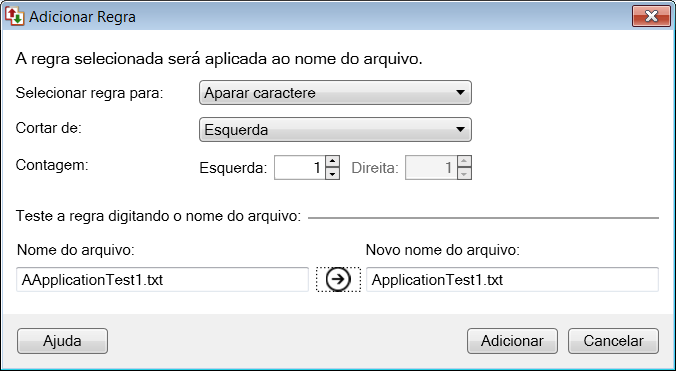Click the disabled Direita count field
This screenshot has width=676, height=371.
(x=431, y=168)
